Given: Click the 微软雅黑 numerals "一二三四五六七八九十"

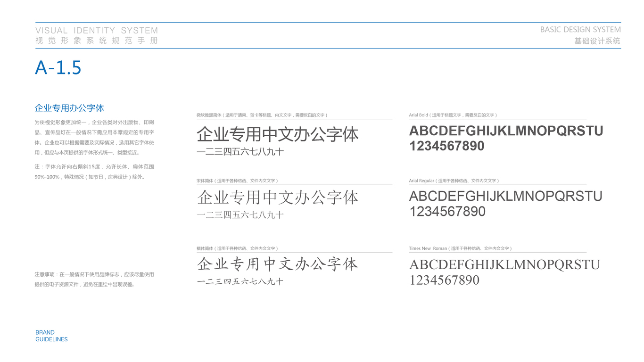Looking at the screenshot, I should pos(240,152).
